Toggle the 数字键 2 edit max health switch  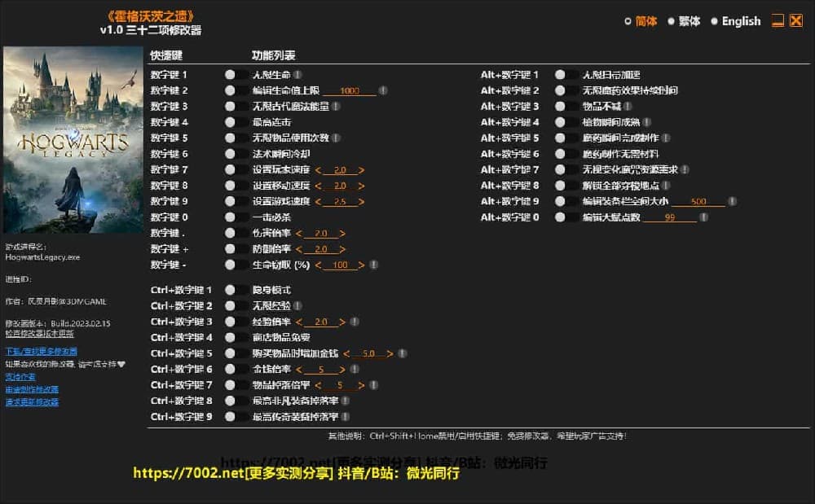tap(236, 90)
